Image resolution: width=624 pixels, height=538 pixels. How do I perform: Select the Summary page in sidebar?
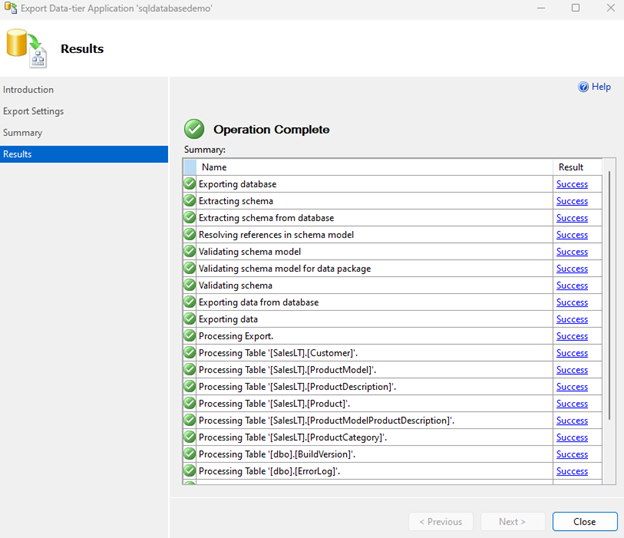(23, 133)
